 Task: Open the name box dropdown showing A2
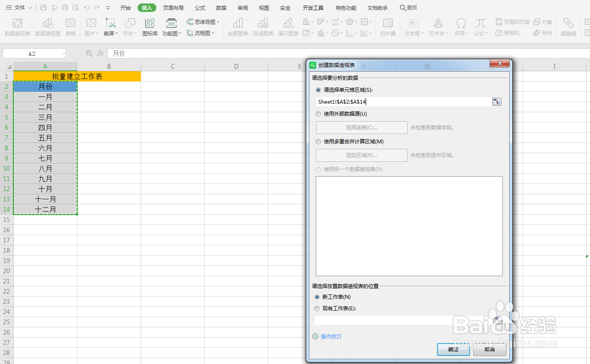tap(64, 54)
